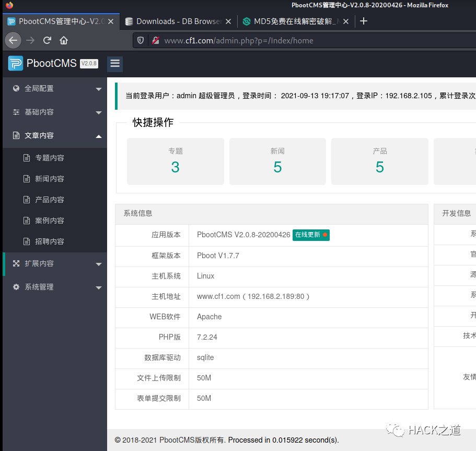Select the Pboot V1.7.7 framework version value
The height and width of the screenshot is (451, 476).
tap(218, 256)
